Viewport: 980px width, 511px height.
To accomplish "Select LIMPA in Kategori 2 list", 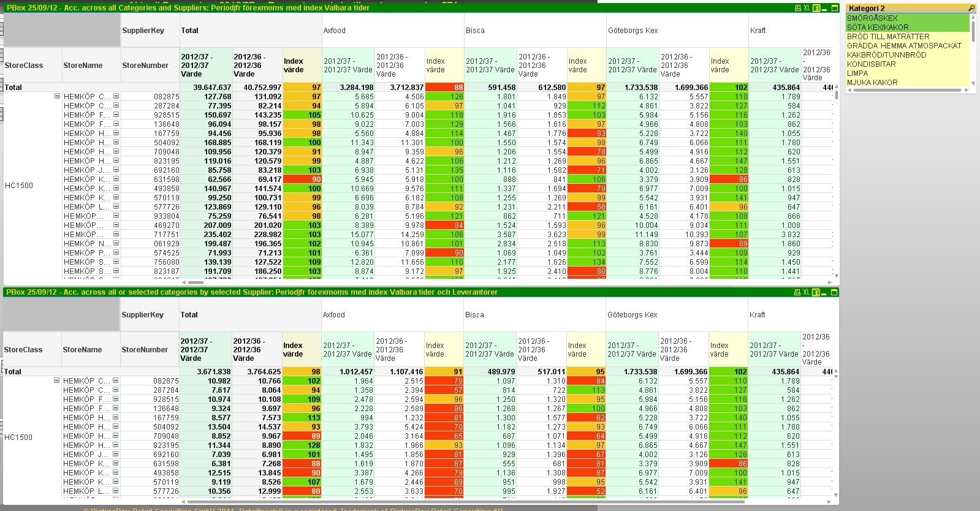I will pyautogui.click(x=908, y=74).
